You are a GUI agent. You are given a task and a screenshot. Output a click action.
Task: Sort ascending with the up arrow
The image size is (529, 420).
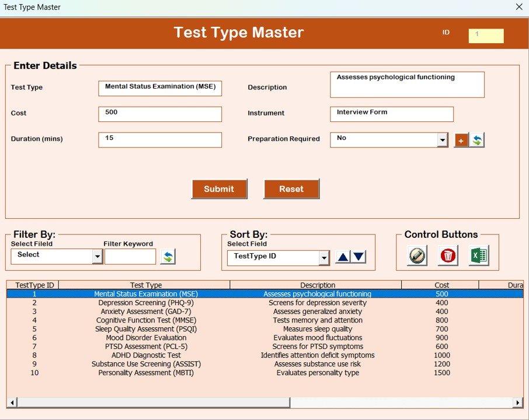click(x=343, y=257)
